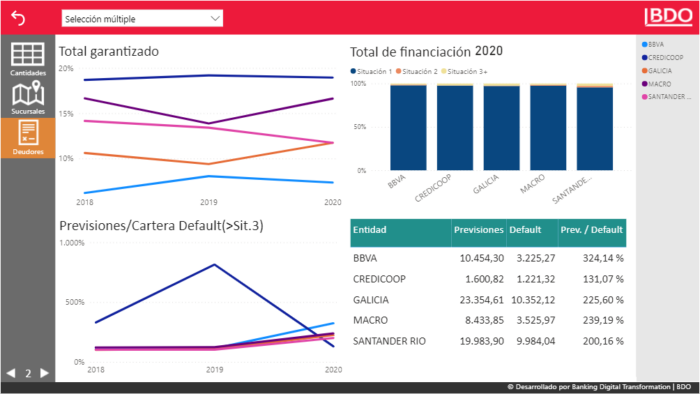Expand the dropdown chevron arrow
Image resolution: width=700 pixels, height=394 pixels.
coord(215,19)
